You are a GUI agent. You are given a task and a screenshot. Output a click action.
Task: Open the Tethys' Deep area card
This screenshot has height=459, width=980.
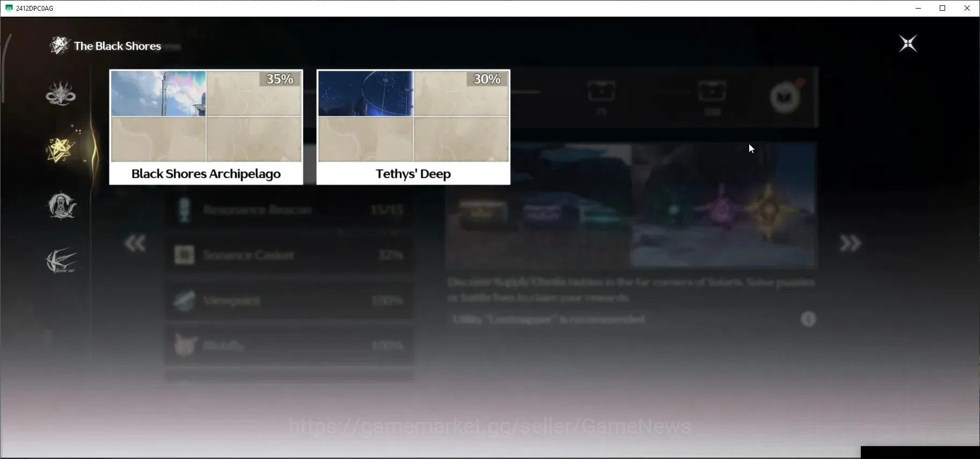click(413, 127)
